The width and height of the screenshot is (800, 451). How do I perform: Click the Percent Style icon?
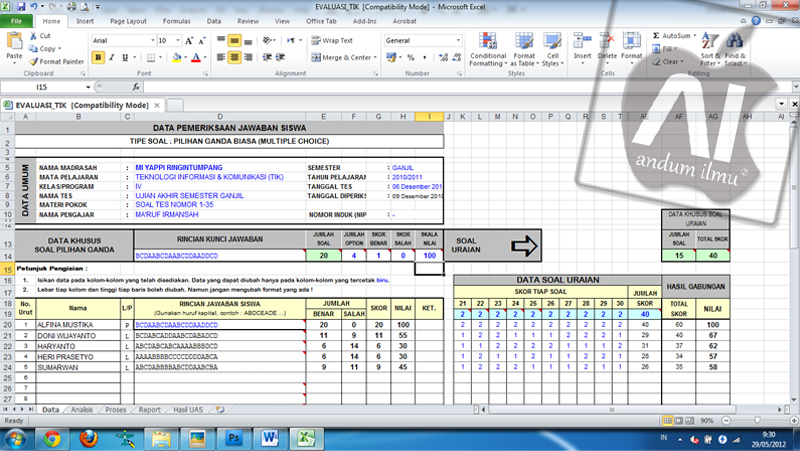point(411,57)
